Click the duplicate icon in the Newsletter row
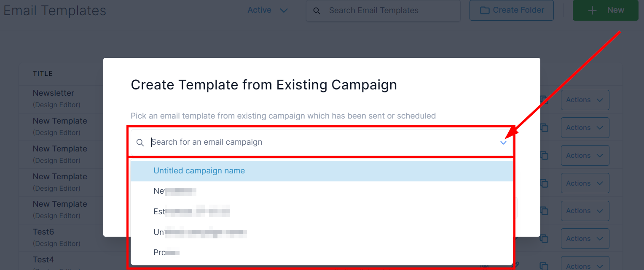This screenshot has width=644, height=270. click(544, 100)
